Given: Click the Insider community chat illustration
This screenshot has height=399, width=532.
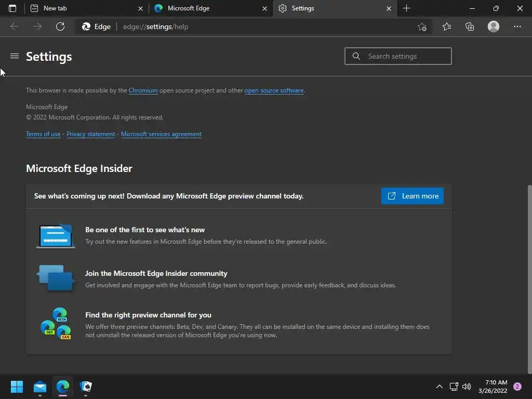Looking at the screenshot, I should (56, 278).
